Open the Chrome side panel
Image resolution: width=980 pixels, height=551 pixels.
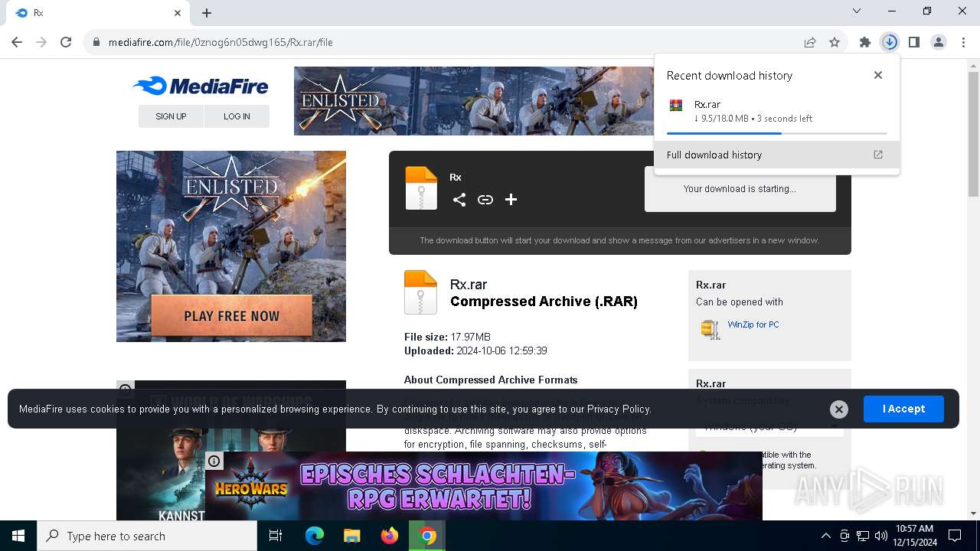914,43
